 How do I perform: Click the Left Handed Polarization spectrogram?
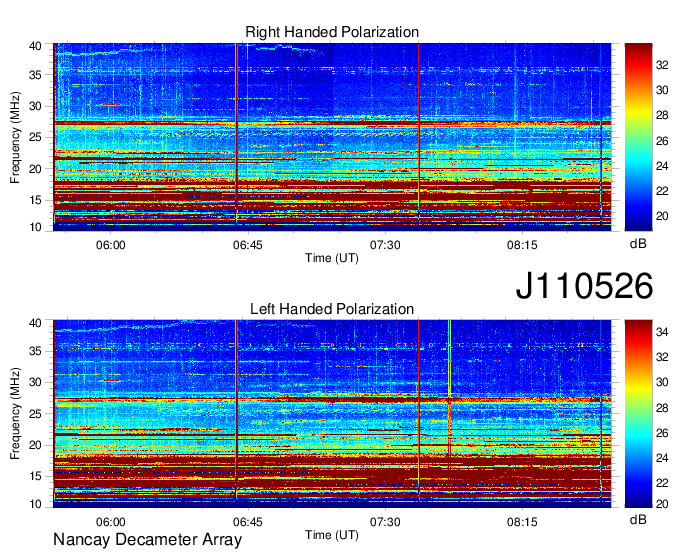coord(332,414)
